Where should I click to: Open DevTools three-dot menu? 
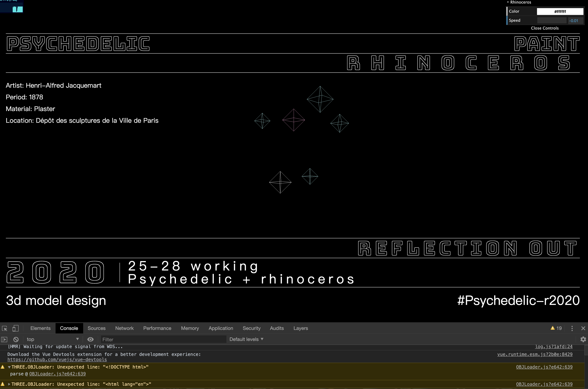point(572,328)
